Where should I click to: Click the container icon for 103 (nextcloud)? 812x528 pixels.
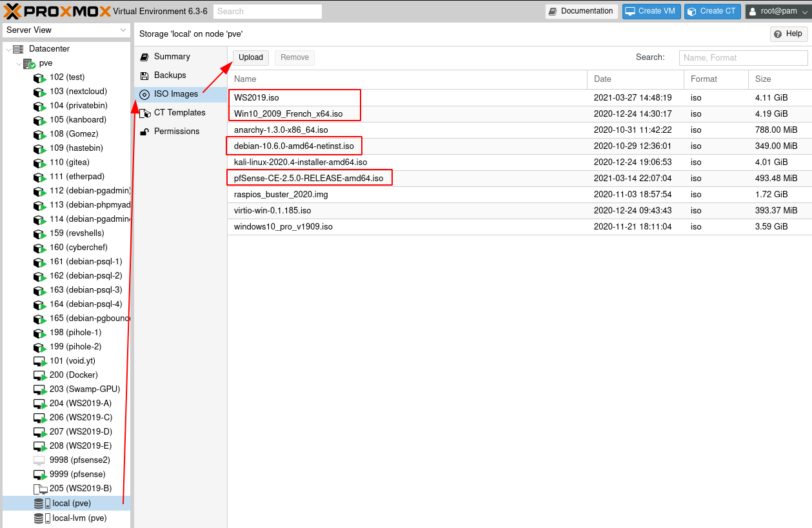[40, 92]
